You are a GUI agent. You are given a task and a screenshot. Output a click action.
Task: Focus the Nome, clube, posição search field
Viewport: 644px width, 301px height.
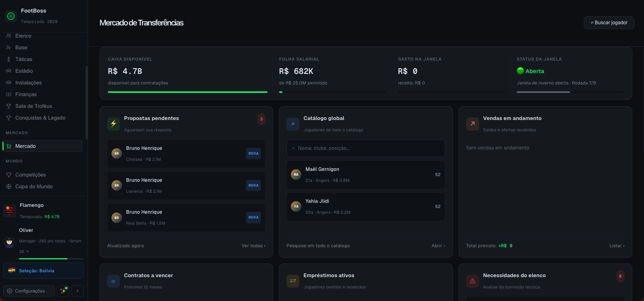pyautogui.click(x=366, y=148)
